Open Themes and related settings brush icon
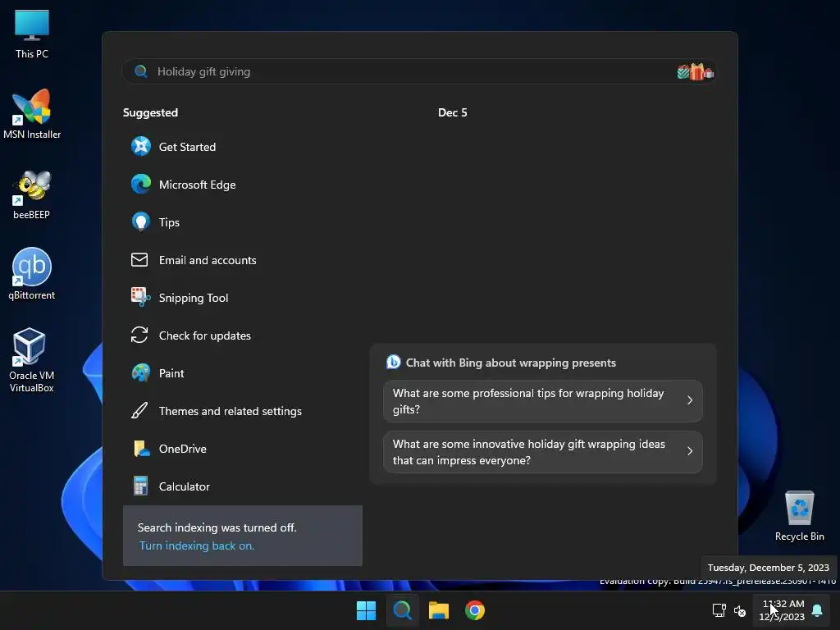 (139, 411)
